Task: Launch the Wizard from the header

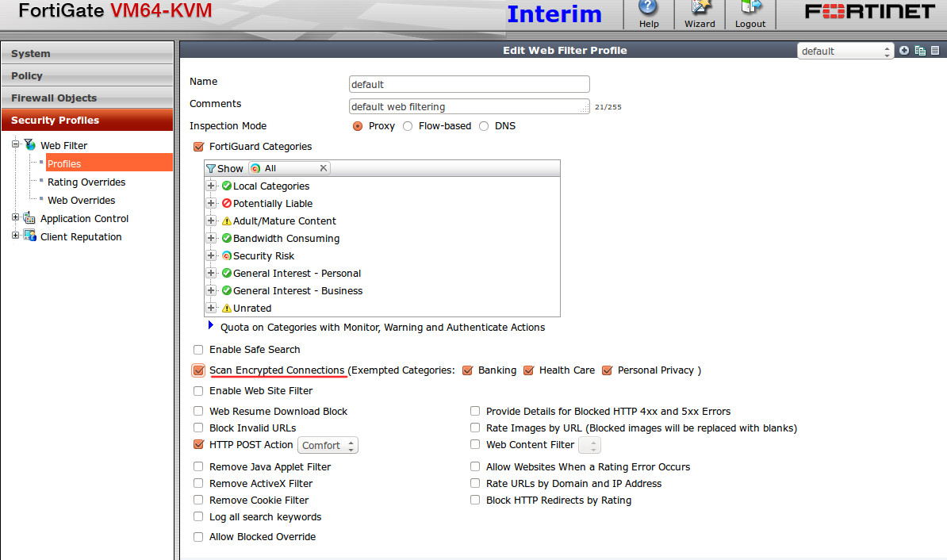Action: 700,8
